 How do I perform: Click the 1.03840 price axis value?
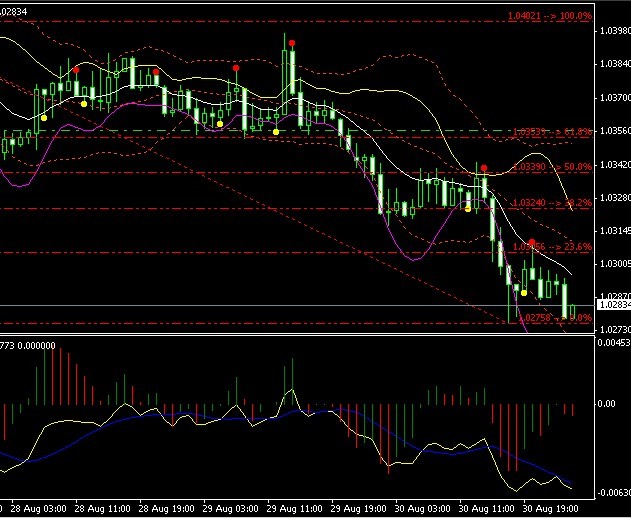pos(615,64)
